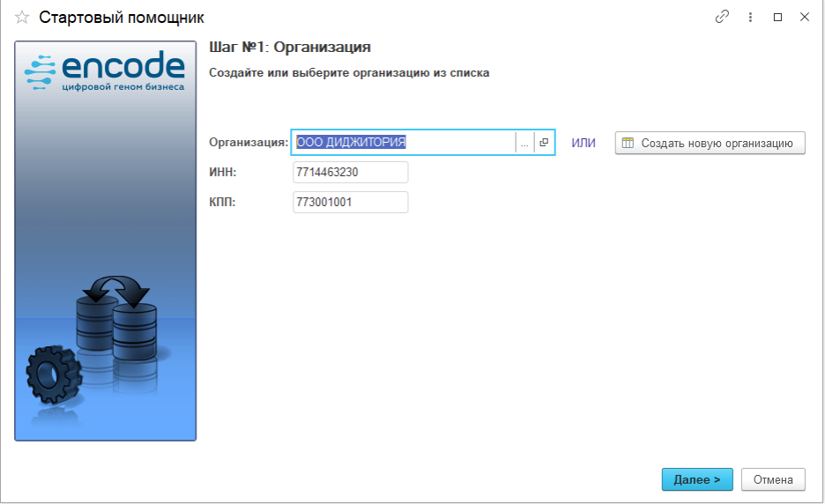Click the table icon on create organization button
This screenshot has width=825, height=504.
pos(628,143)
